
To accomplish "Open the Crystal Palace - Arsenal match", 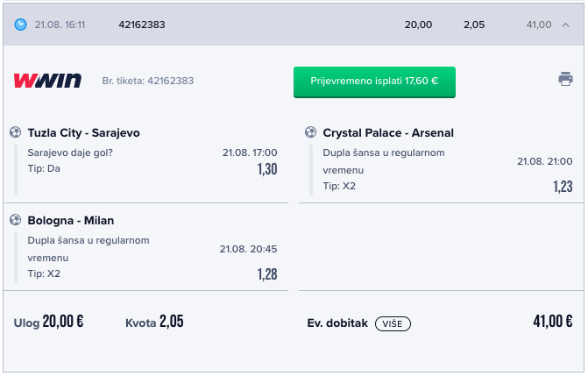I will coord(388,133).
